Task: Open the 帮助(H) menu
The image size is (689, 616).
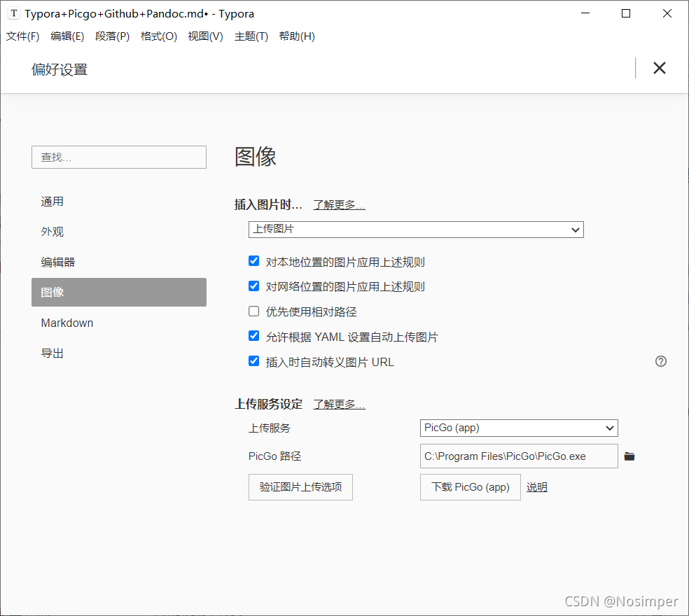Action: point(297,36)
